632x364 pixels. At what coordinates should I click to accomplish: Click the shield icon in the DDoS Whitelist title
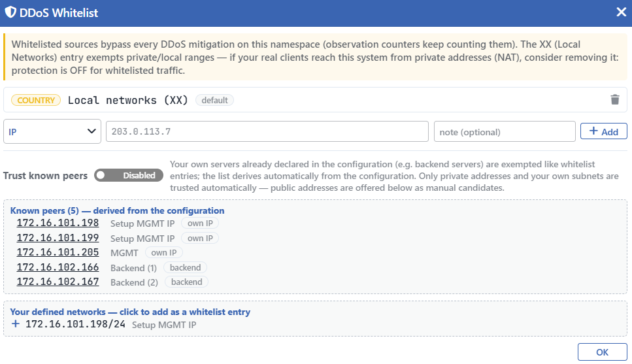click(x=10, y=12)
